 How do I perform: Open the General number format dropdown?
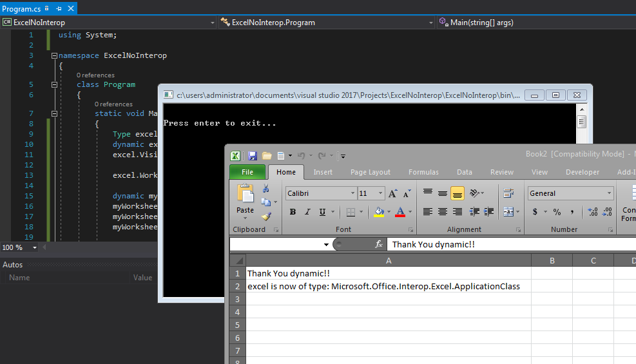click(609, 193)
